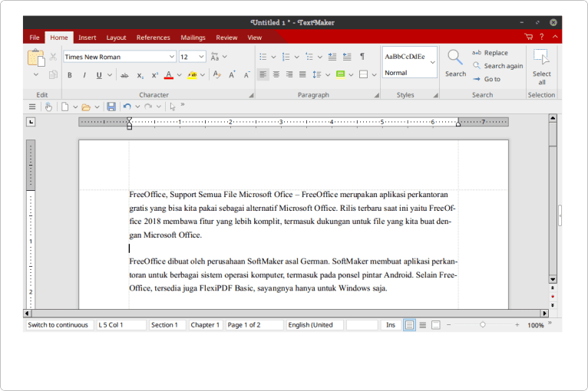Viewport: 588px width, 391px height.
Task: Switch to the References ribbon tab
Action: point(153,38)
